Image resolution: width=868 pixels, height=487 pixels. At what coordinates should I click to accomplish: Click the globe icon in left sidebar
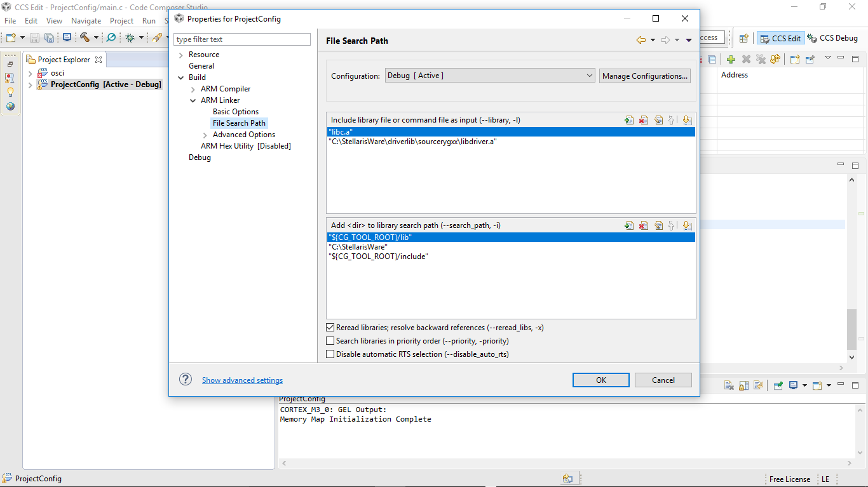point(10,106)
